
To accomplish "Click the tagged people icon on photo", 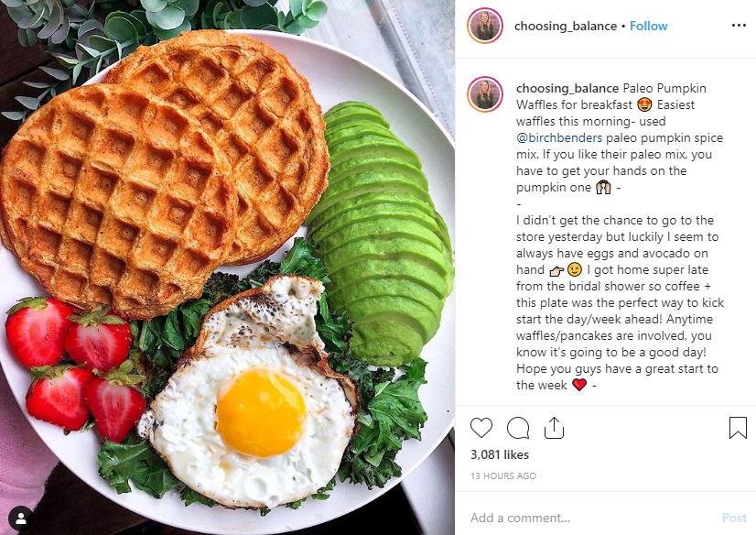I will 21,519.
